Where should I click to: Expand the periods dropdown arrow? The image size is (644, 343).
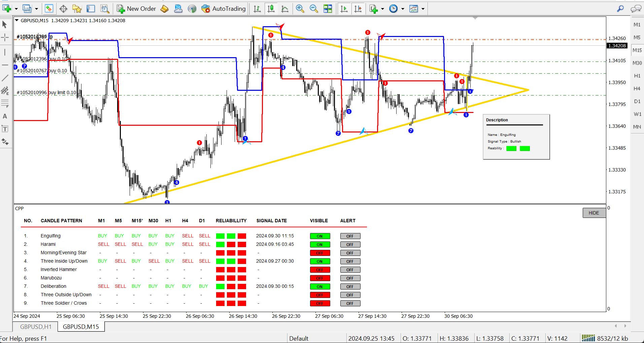(x=403, y=9)
